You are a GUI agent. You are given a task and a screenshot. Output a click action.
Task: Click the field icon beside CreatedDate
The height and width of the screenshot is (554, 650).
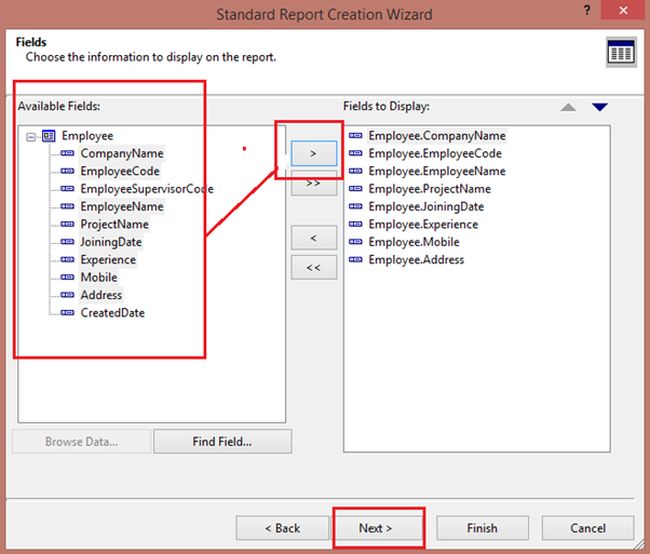pos(67,313)
